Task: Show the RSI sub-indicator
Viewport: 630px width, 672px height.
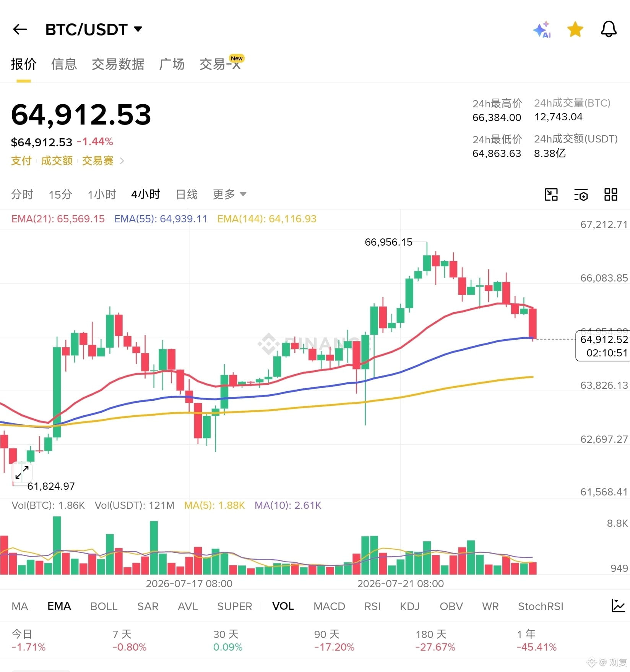Action: pos(372,606)
